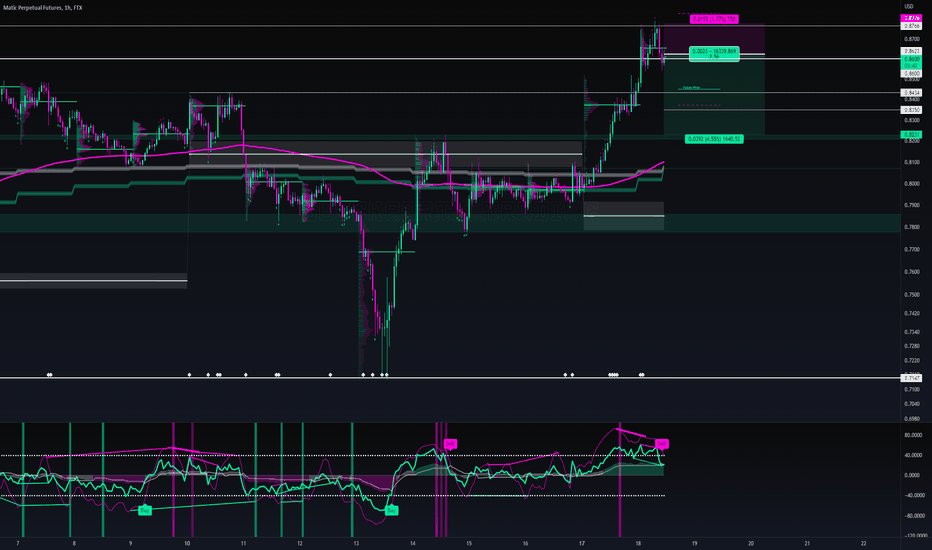
Task: Click the green 0.8231 price label
Action: point(912,135)
